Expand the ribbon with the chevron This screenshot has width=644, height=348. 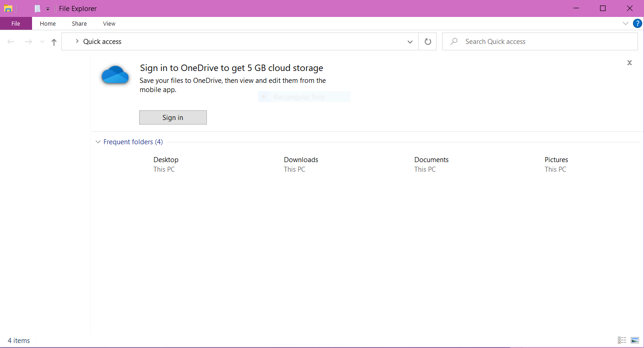(626, 23)
